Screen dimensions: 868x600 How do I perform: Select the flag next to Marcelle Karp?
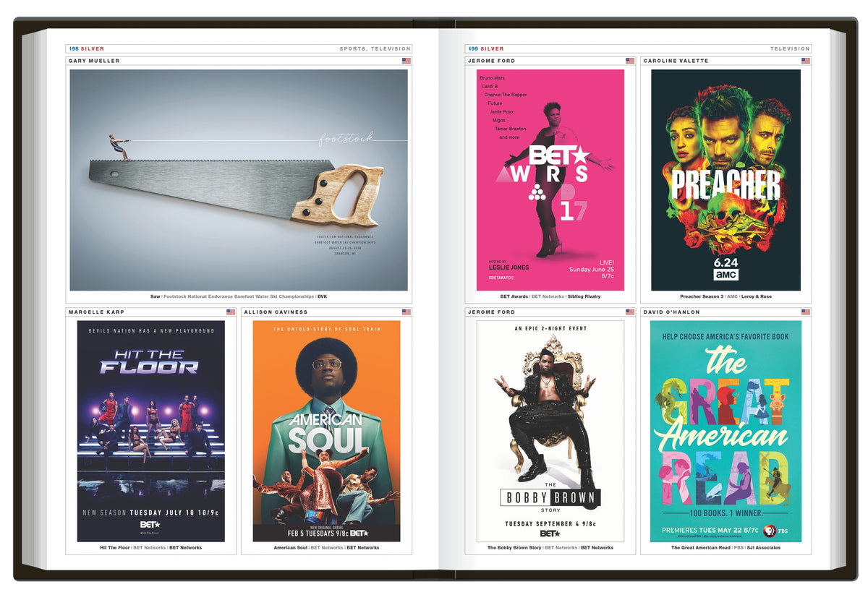(231, 312)
